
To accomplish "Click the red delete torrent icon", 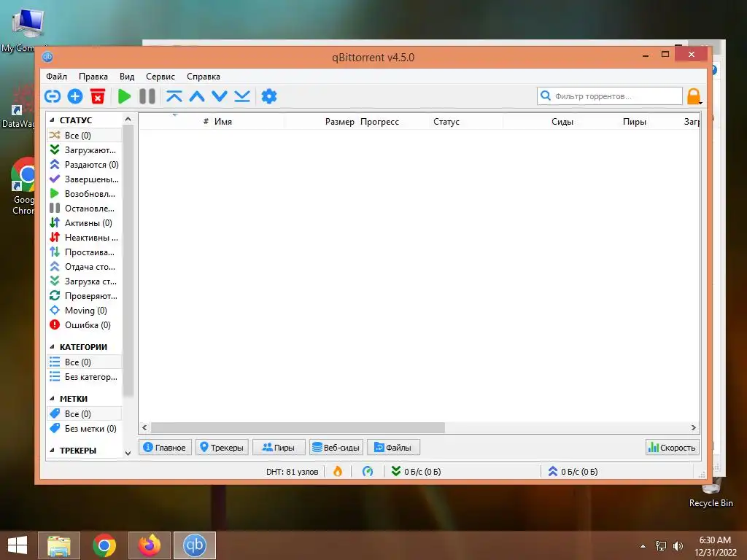I will point(98,96).
